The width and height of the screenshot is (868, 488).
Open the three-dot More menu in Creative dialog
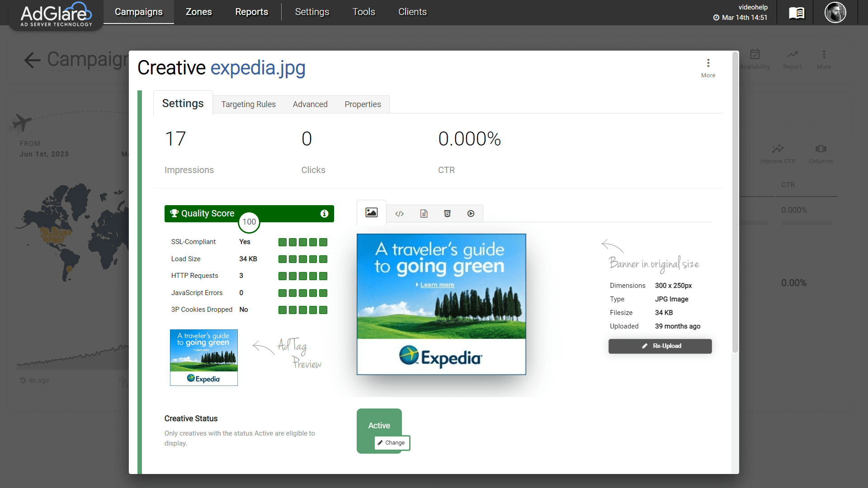(x=708, y=68)
